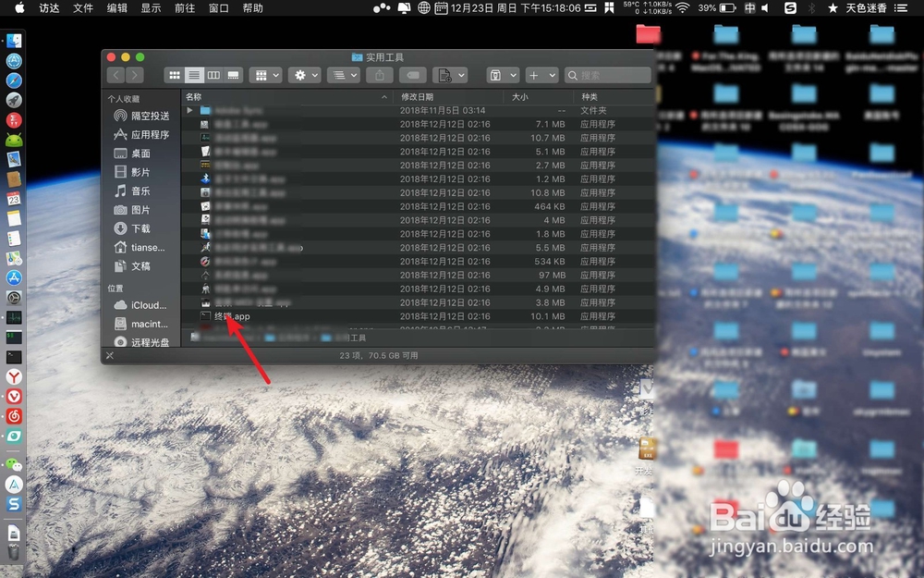Open Downloads (下载) in sidebar
The image size is (924, 578).
pos(132,228)
